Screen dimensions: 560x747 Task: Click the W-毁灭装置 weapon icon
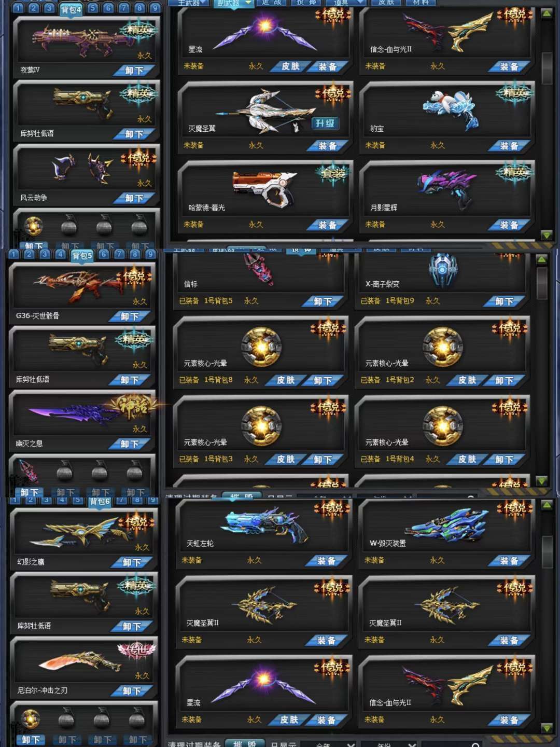tap(447, 525)
